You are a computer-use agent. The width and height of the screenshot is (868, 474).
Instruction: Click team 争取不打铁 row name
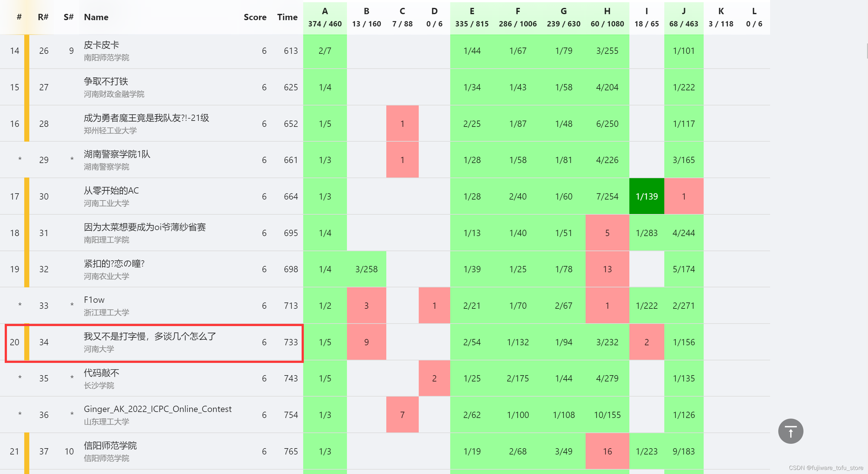pyautogui.click(x=106, y=81)
